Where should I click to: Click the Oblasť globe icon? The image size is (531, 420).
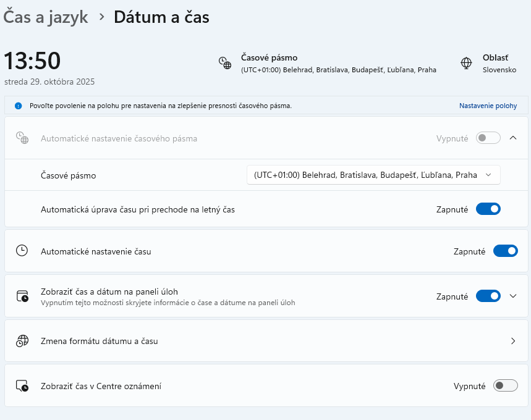tap(467, 63)
